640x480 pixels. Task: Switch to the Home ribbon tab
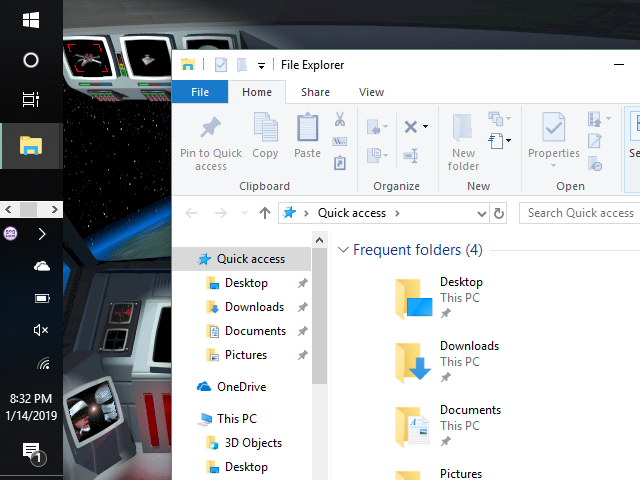point(257,92)
